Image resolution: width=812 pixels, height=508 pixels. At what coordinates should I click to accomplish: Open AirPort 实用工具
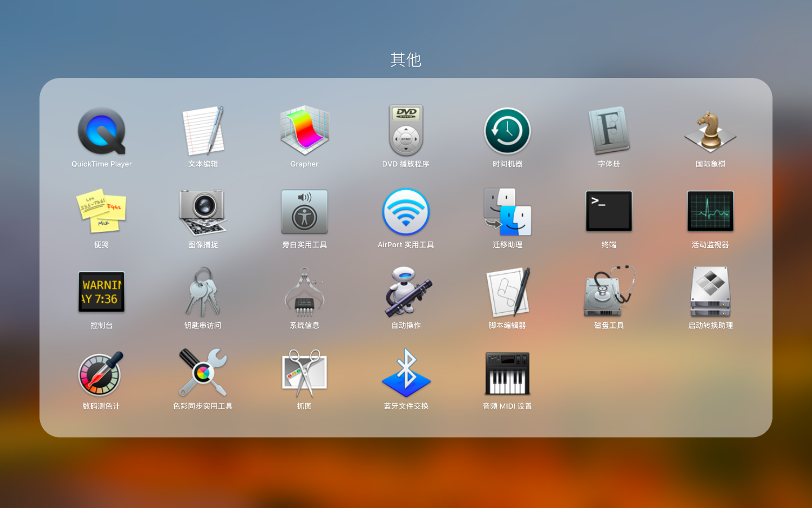(405, 212)
